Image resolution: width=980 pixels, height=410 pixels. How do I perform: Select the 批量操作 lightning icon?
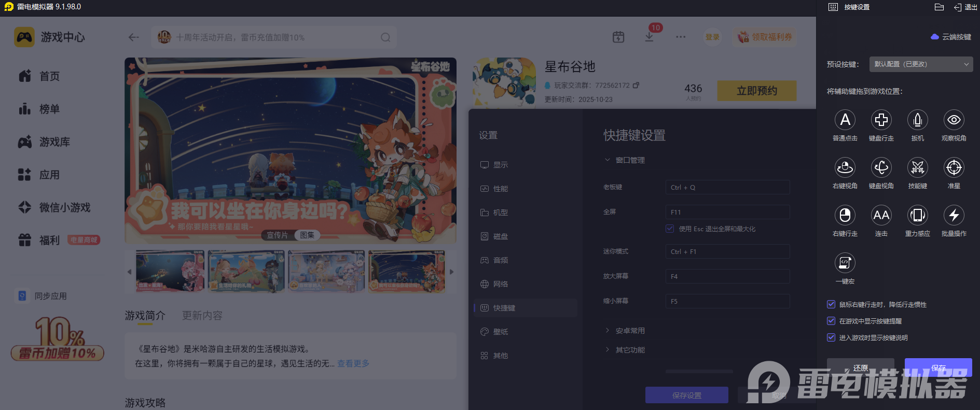click(x=954, y=215)
